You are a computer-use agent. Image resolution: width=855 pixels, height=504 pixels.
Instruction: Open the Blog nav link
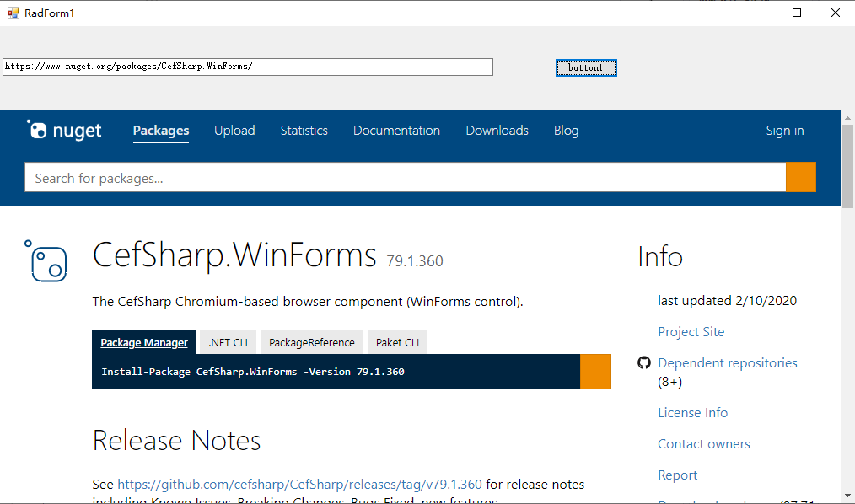pyautogui.click(x=566, y=131)
